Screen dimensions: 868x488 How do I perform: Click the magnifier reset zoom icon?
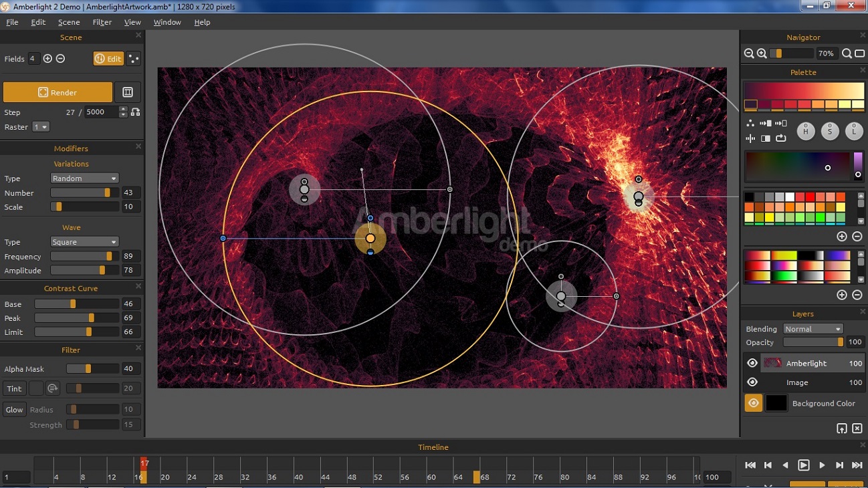(847, 53)
